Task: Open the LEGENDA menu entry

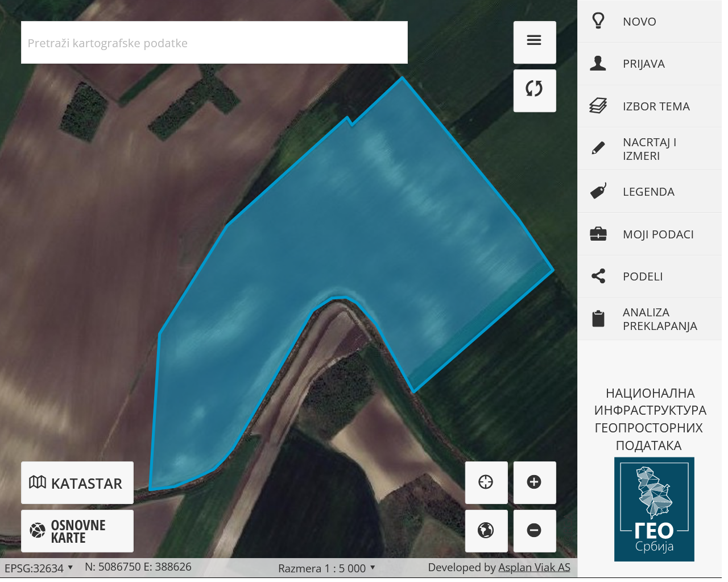Action: (x=650, y=192)
